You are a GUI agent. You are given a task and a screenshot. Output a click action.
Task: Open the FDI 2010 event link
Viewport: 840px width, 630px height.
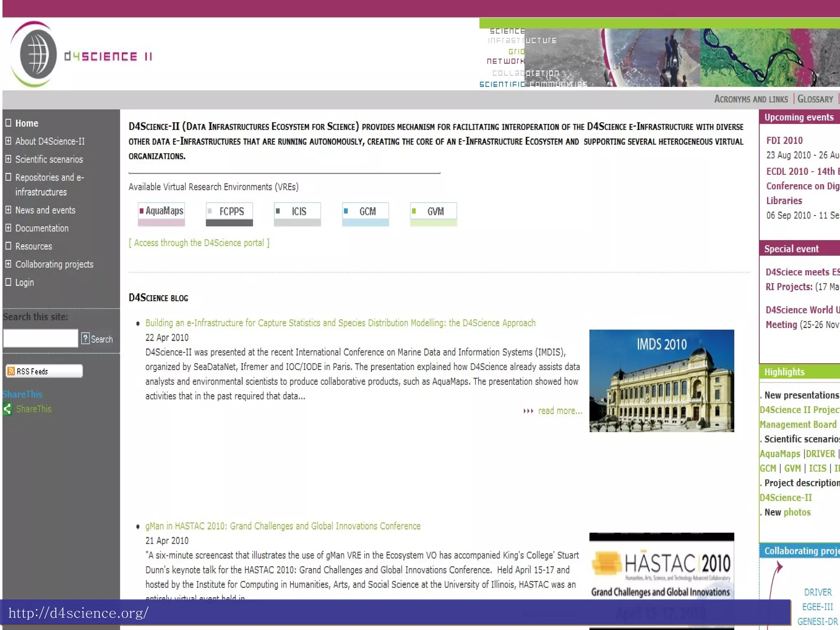[784, 141]
